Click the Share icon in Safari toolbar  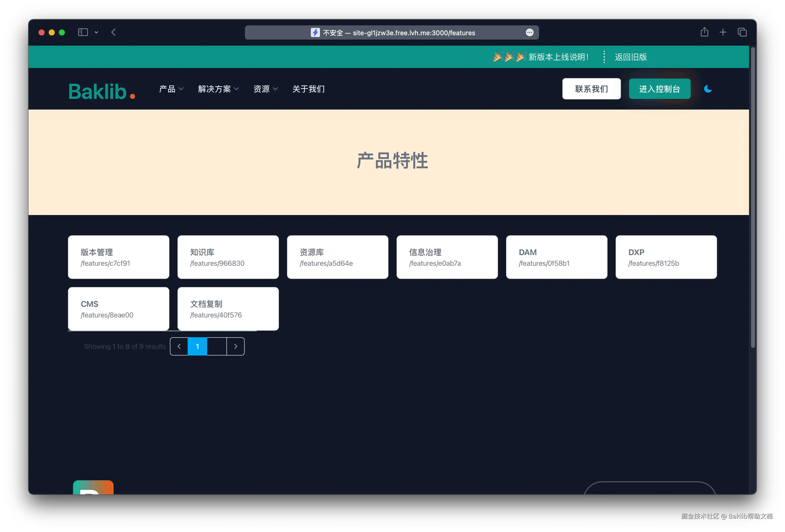coord(704,32)
